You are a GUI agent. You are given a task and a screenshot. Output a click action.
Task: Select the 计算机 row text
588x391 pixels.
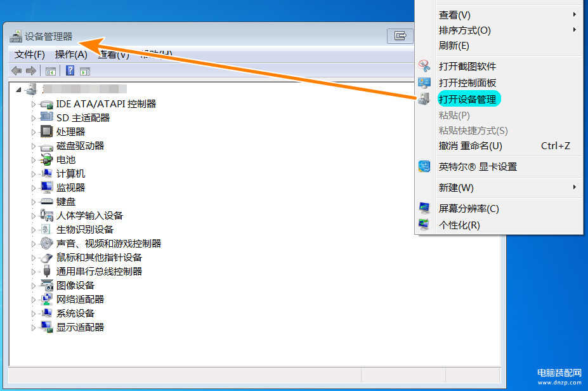[x=70, y=174]
